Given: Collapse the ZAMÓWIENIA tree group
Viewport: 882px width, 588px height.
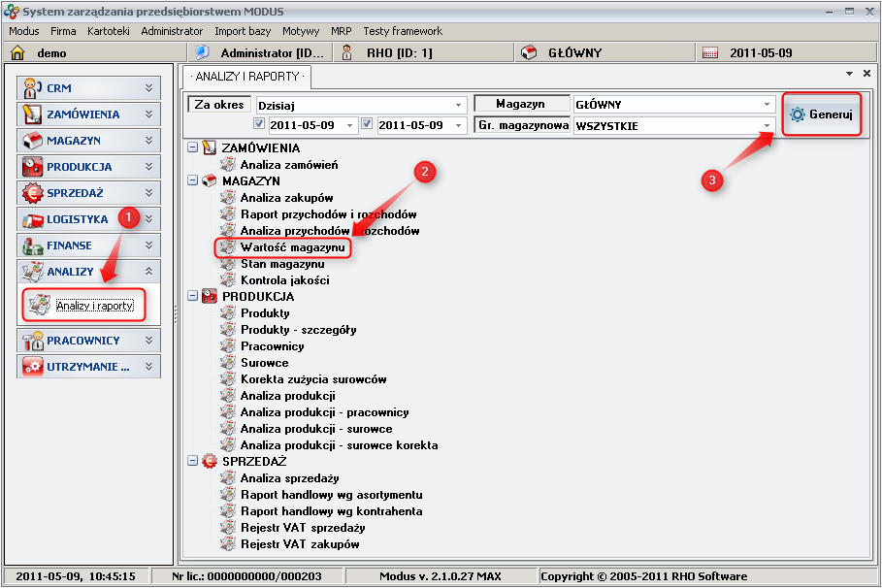Looking at the screenshot, I should (x=192, y=147).
